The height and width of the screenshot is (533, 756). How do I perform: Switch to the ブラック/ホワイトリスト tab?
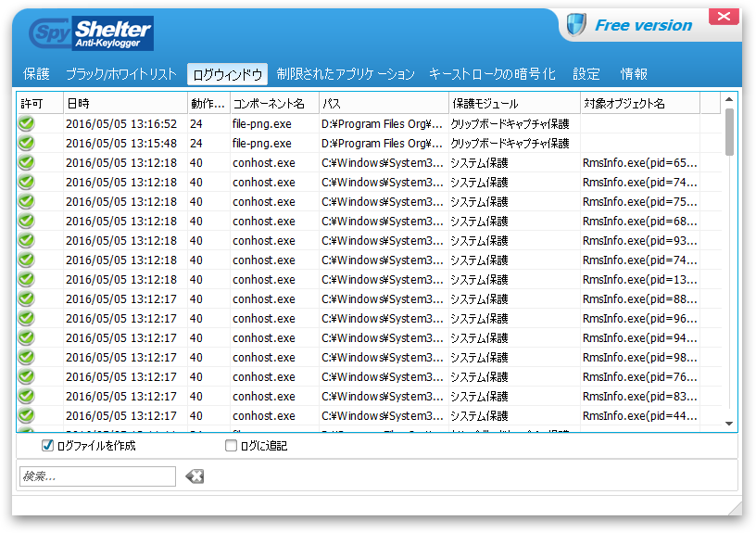coord(121,74)
